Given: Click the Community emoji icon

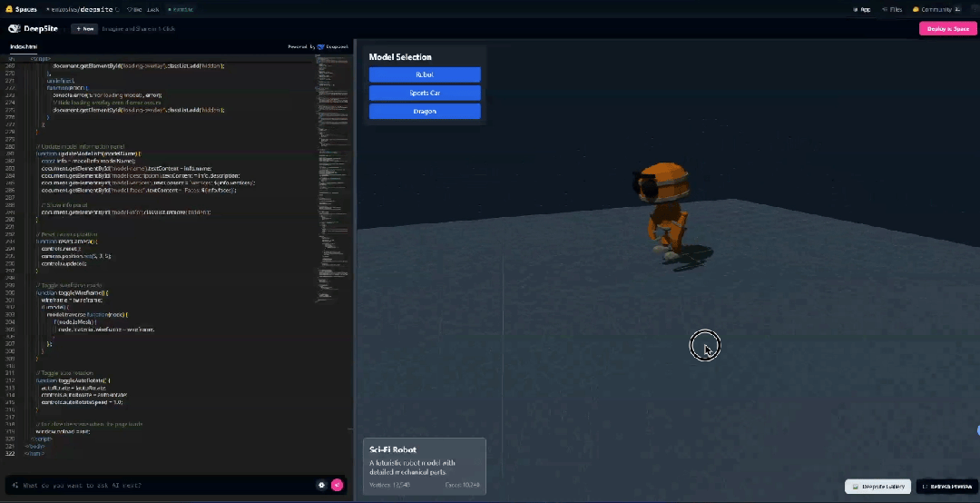Looking at the screenshot, I should [916, 9].
